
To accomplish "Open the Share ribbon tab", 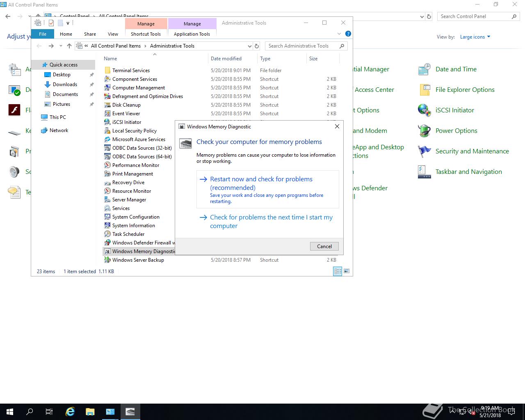I will click(90, 34).
